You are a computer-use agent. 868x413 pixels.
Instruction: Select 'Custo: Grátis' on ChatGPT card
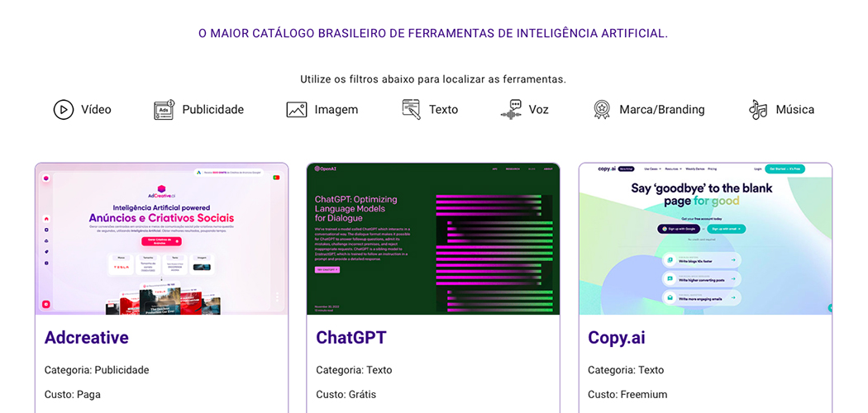pyautogui.click(x=346, y=395)
